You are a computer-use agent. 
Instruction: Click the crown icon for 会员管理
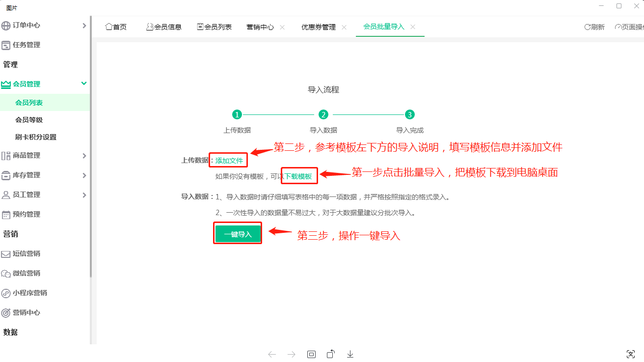6,84
